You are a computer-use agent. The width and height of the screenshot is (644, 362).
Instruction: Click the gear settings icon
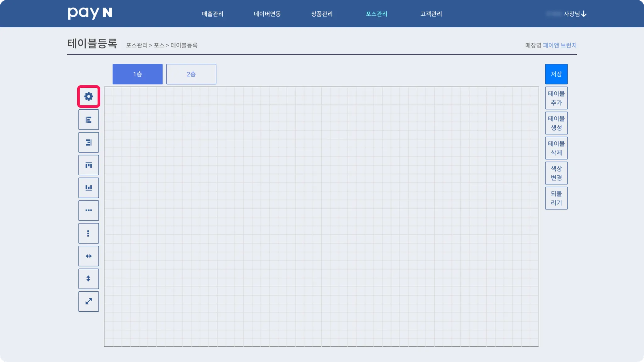point(89,96)
